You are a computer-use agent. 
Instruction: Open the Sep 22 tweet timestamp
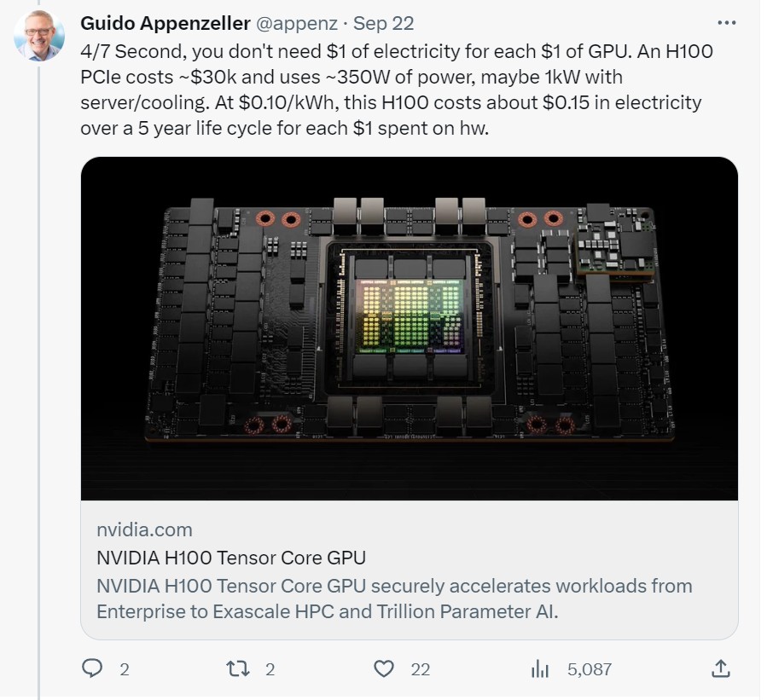(382, 23)
